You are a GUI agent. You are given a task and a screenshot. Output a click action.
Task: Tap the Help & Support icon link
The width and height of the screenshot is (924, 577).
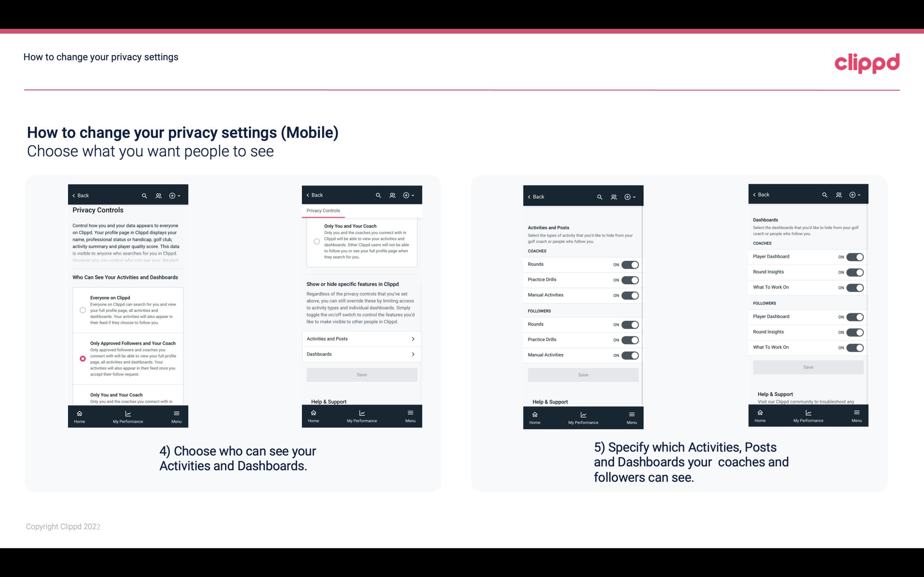(331, 401)
